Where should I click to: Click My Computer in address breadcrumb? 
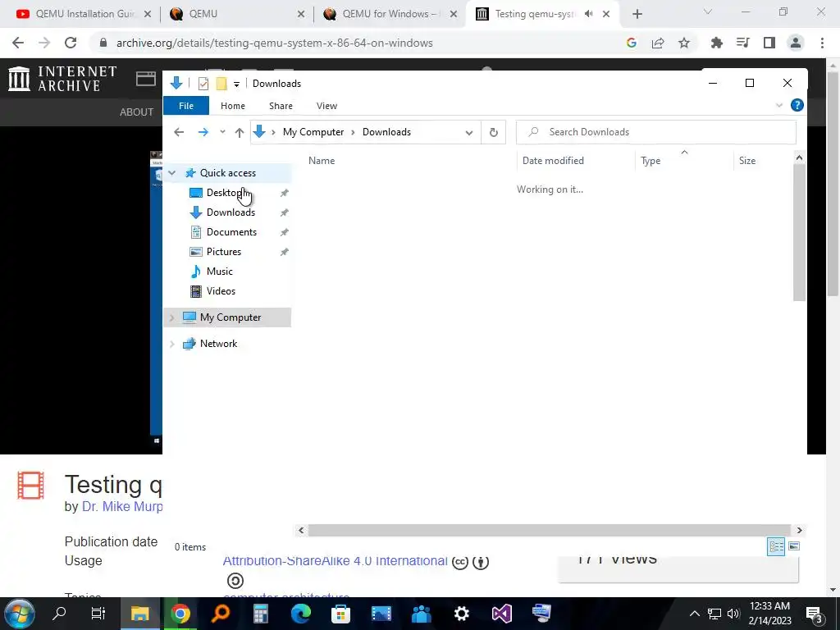pyautogui.click(x=313, y=132)
